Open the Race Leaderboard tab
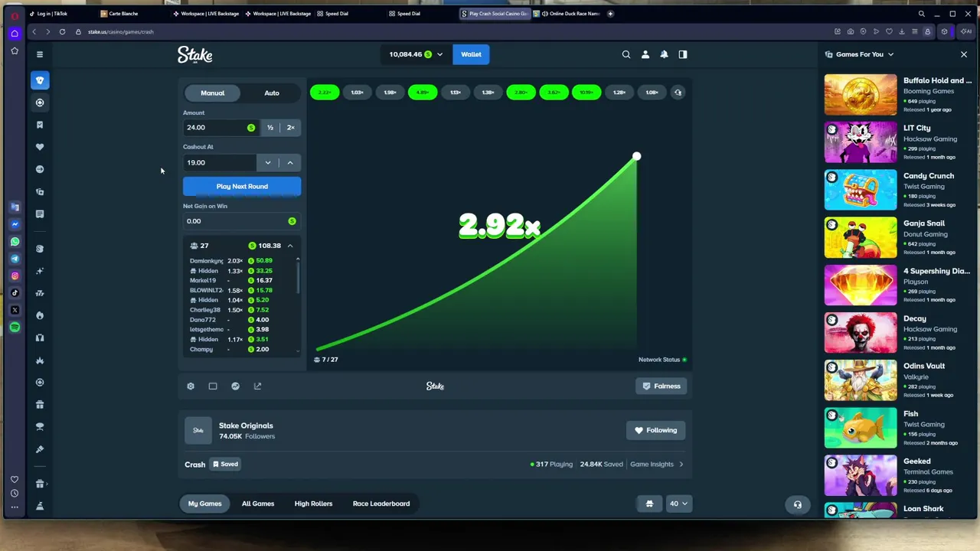 click(381, 504)
